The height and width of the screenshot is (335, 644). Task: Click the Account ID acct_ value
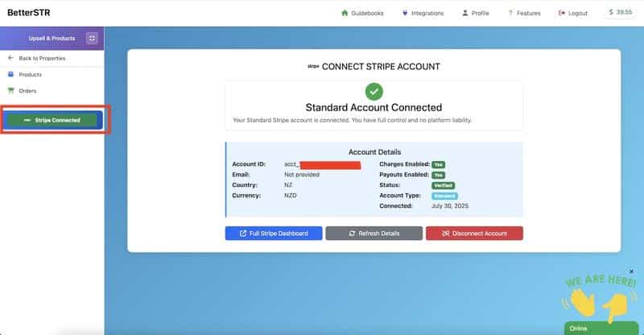(323, 164)
